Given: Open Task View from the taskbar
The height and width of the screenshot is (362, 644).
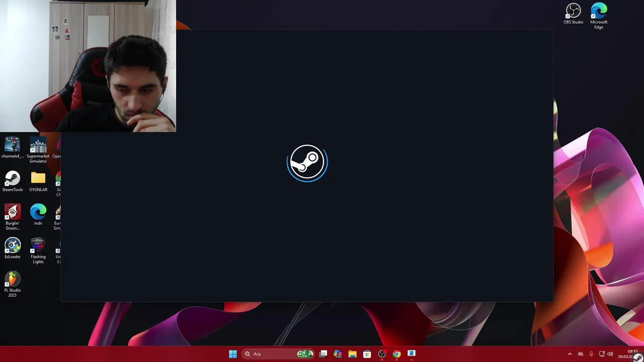Looking at the screenshot, I should [324, 354].
